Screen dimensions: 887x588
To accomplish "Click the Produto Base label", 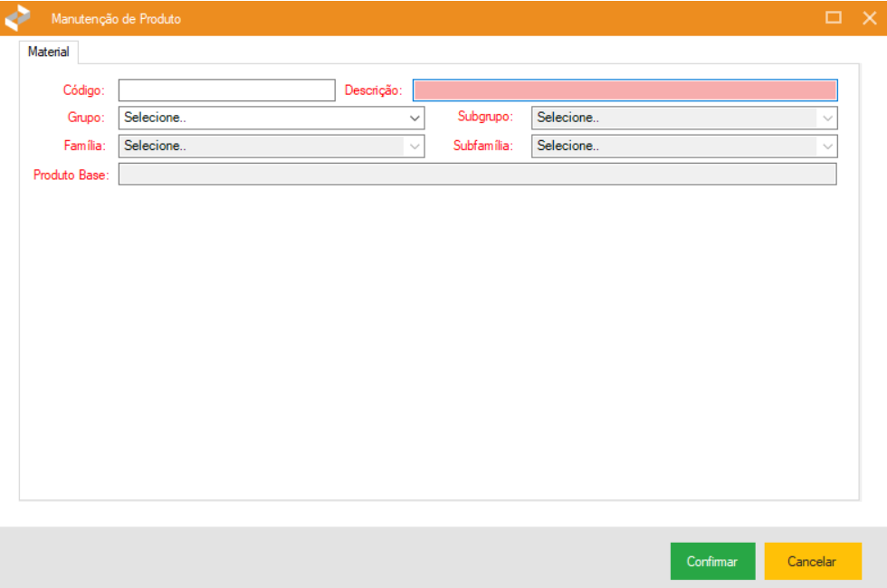I will 71,175.
